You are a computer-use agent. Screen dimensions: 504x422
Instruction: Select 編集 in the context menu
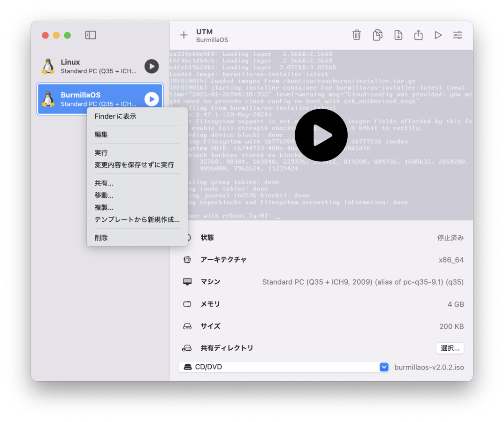point(101,135)
